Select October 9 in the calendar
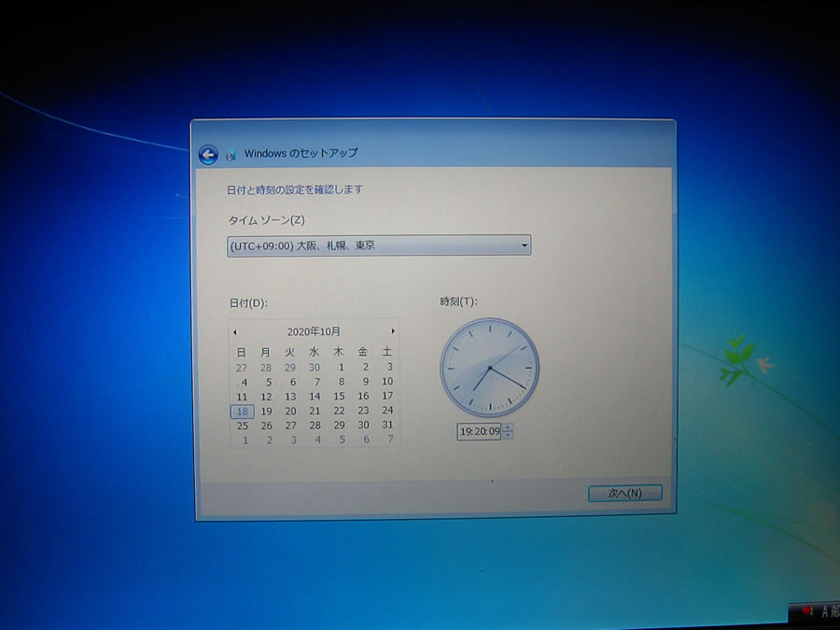Viewport: 840px width, 630px height. tap(365, 382)
